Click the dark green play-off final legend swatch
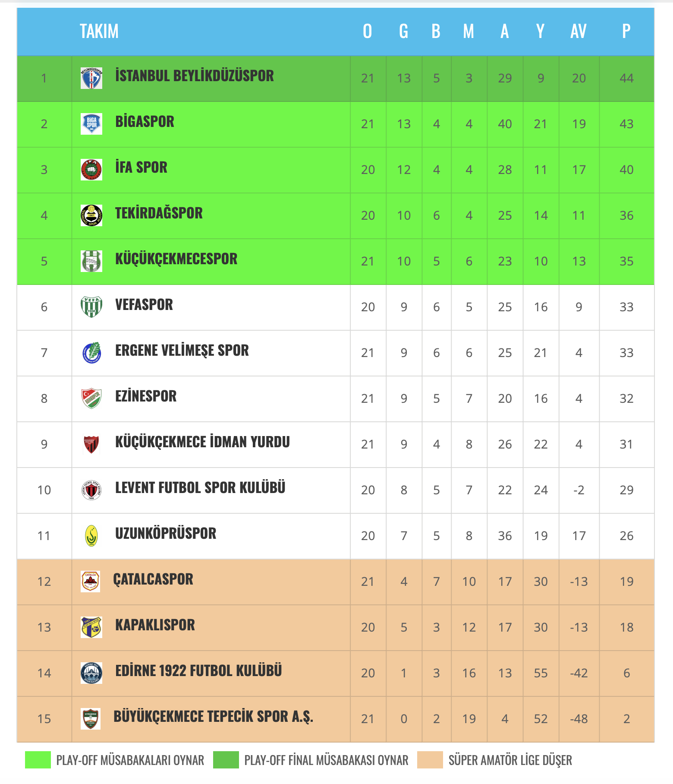673x784 pixels. click(x=226, y=760)
